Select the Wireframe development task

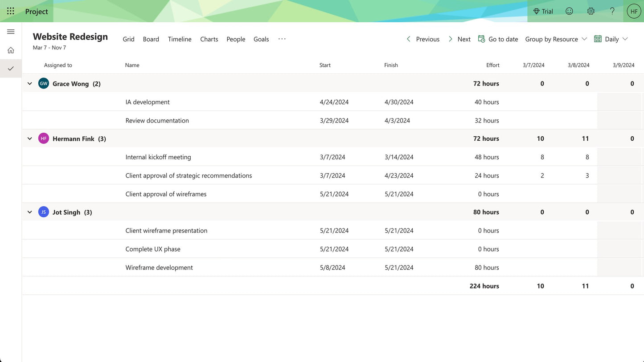[x=159, y=268]
